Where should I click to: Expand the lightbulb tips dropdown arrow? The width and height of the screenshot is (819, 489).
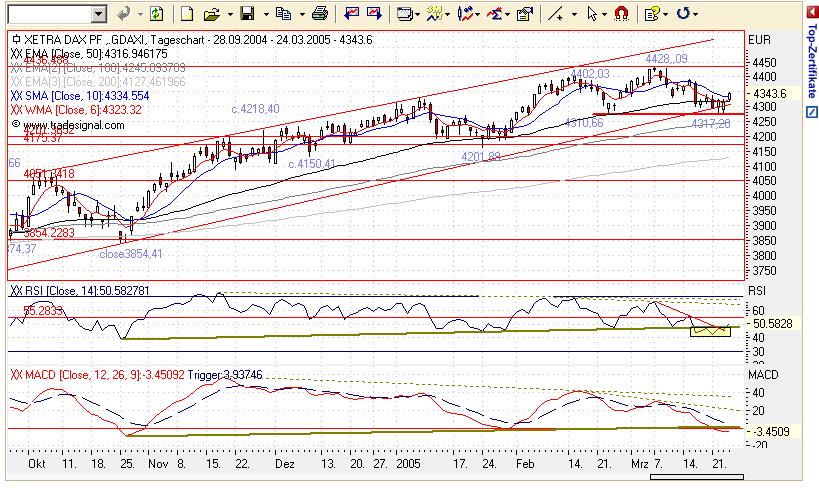click(x=665, y=14)
